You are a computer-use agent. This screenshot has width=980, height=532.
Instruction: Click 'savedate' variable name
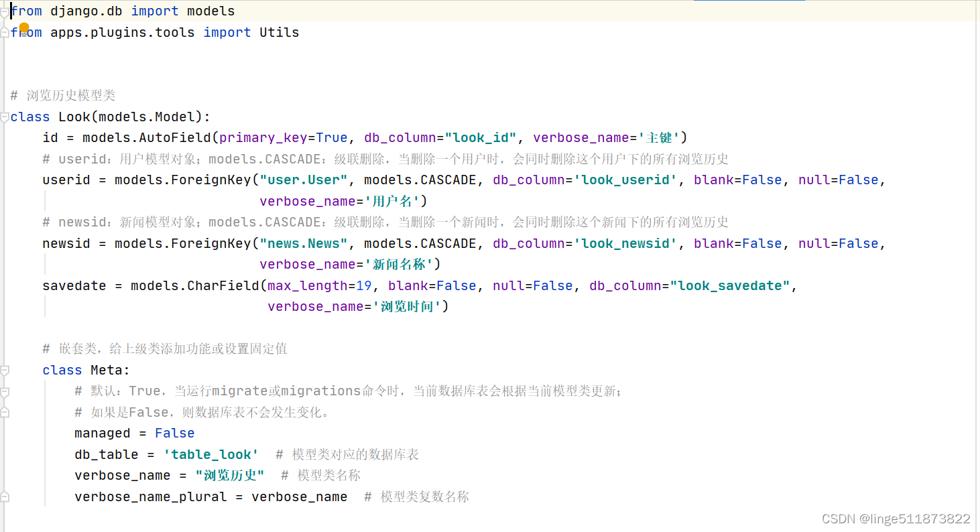(74, 285)
